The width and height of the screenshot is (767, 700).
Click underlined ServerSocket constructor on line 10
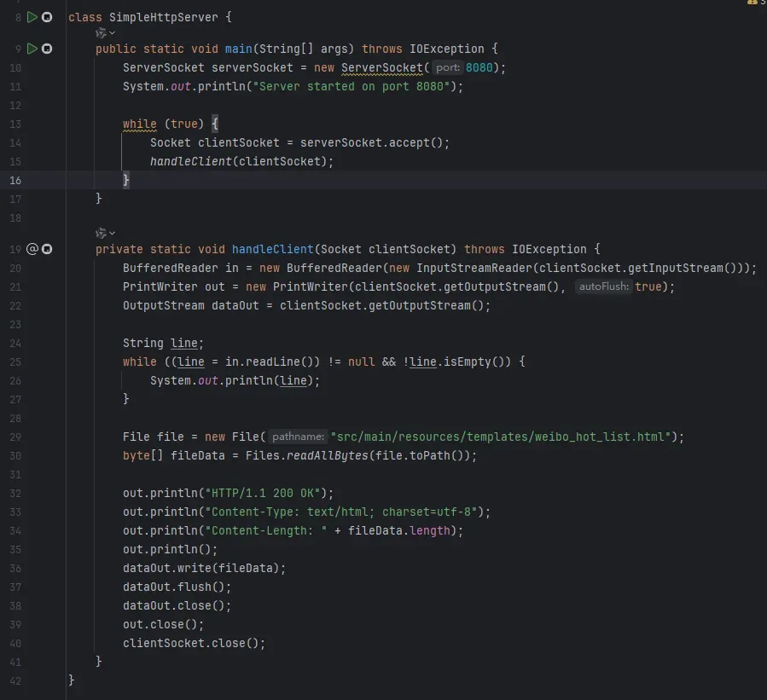(x=382, y=68)
